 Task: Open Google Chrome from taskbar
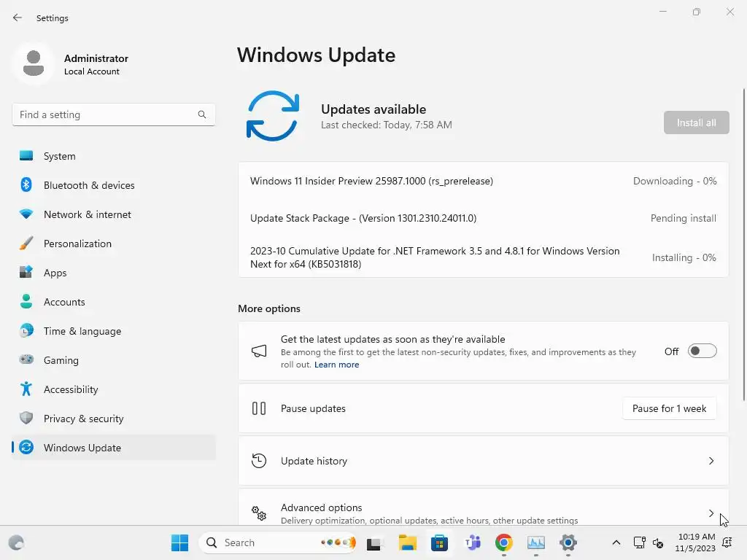(504, 542)
